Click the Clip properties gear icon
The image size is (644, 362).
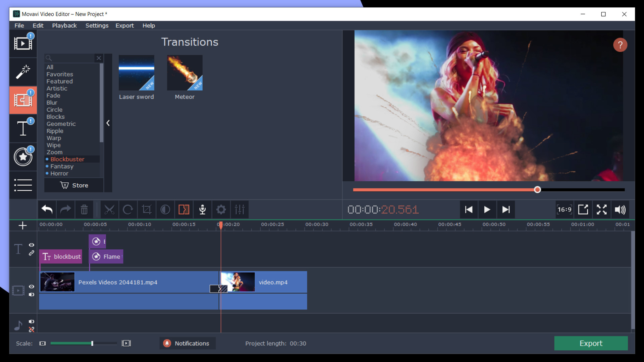click(221, 209)
